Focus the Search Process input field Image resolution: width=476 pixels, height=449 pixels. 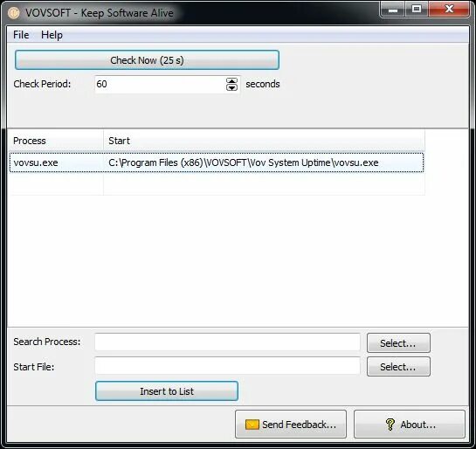(x=227, y=342)
